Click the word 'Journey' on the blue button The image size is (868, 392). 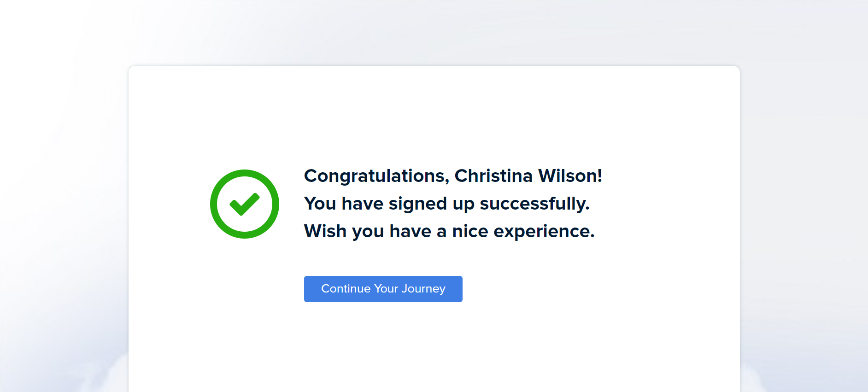tap(423, 289)
